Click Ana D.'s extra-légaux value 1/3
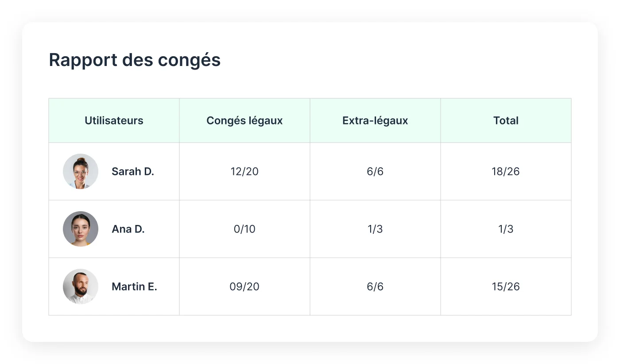The width and height of the screenshot is (620, 364). coord(375,229)
